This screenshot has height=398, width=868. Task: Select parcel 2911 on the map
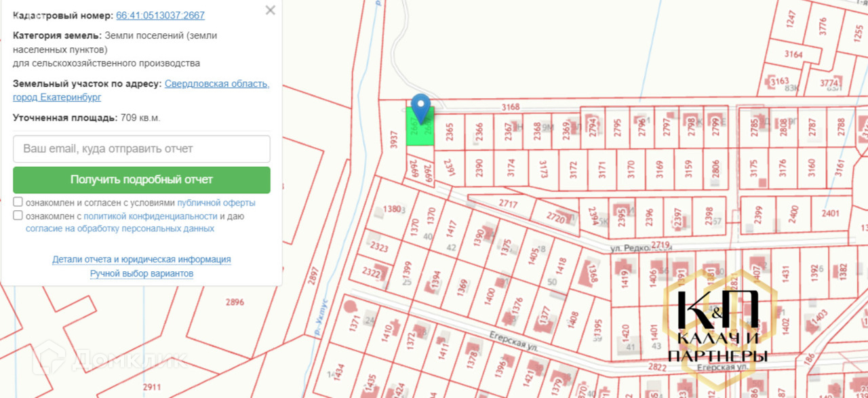(152, 387)
